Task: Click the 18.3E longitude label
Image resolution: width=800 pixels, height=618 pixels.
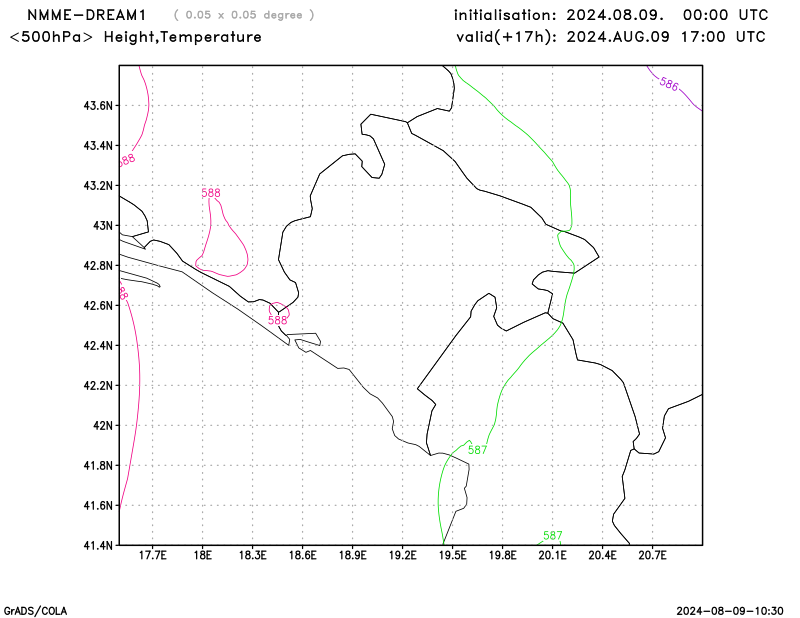Action: pos(253,555)
